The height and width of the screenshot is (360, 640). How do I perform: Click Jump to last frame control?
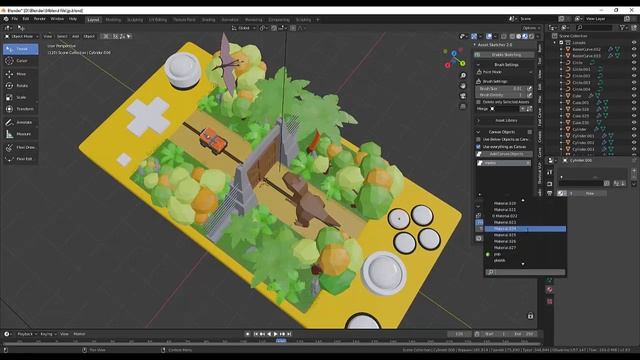tap(289, 334)
